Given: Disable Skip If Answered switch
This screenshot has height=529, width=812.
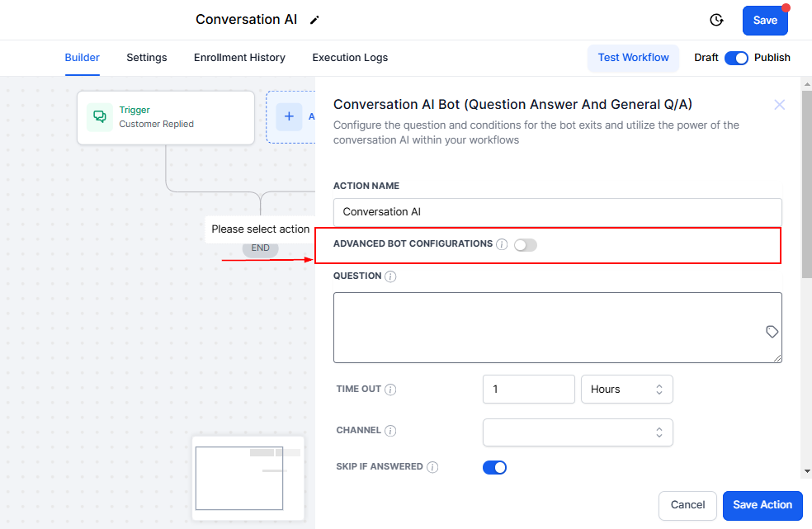Looking at the screenshot, I should (494, 467).
